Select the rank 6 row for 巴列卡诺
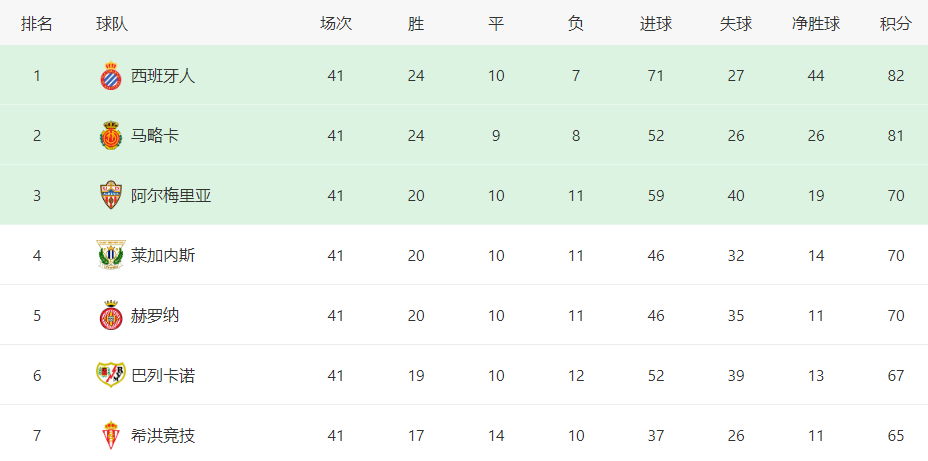This screenshot has width=928, height=461. [464, 375]
